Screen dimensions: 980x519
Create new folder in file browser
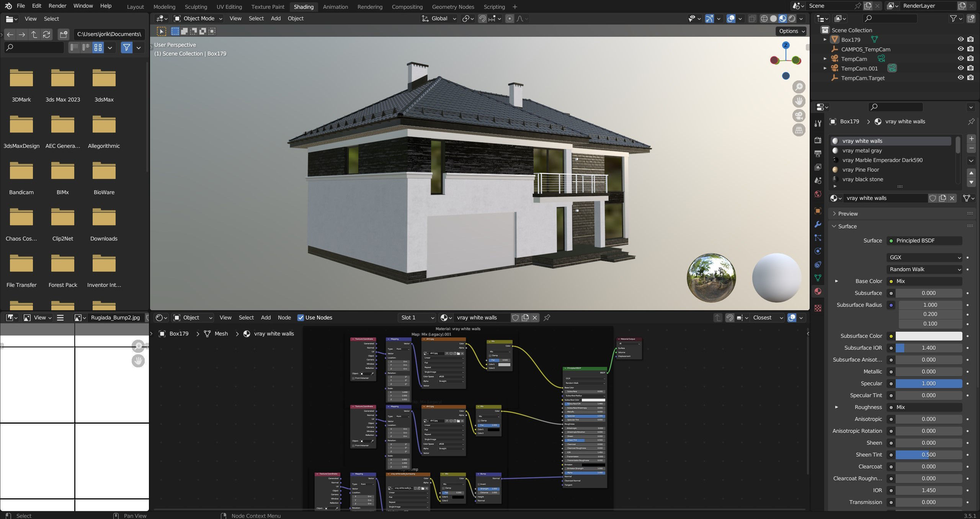(x=63, y=34)
